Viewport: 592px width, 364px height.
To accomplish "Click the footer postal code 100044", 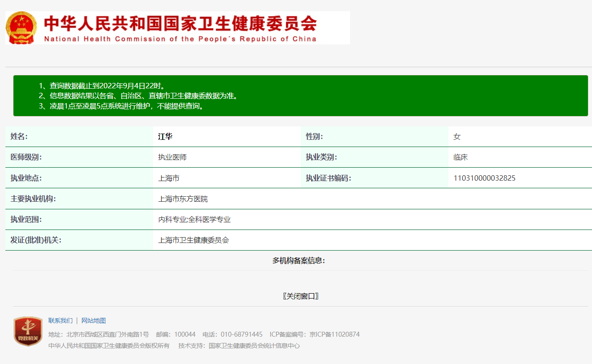I will coord(185,334).
